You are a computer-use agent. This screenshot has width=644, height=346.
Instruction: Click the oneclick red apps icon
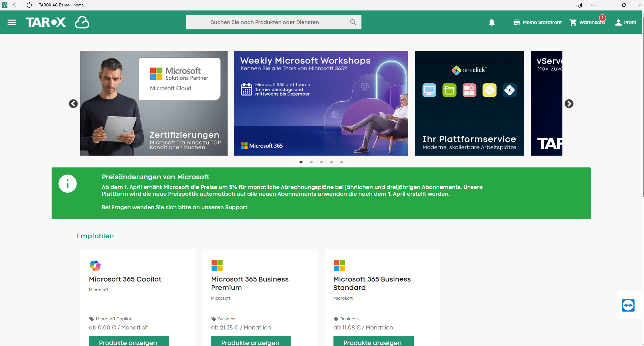pyautogui.click(x=469, y=90)
